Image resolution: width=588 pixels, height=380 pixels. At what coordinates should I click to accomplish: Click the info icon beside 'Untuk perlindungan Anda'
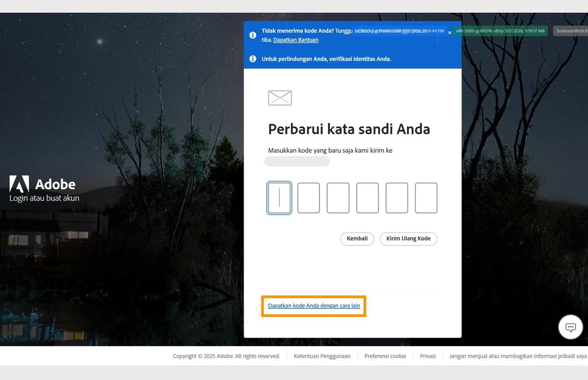click(252, 59)
